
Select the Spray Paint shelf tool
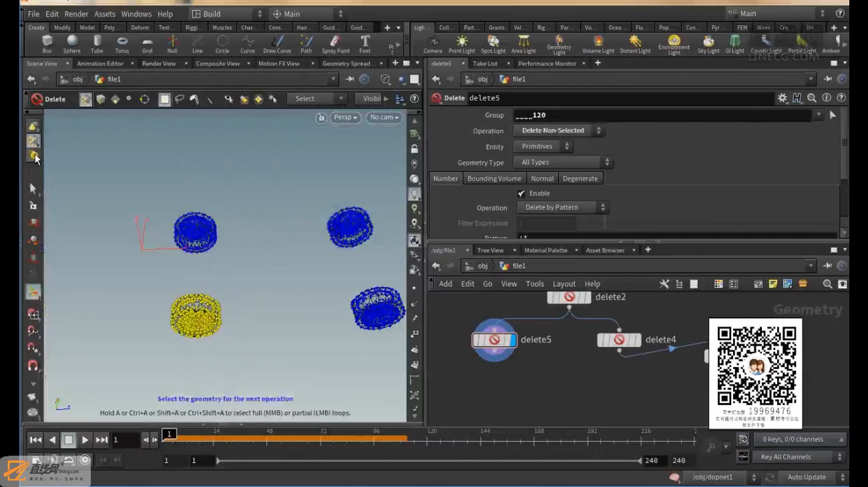coord(335,44)
